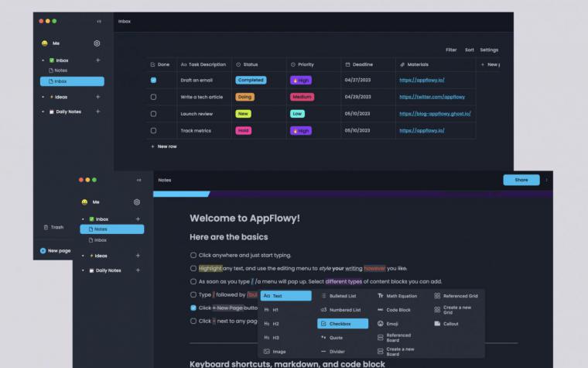588x368 pixels.
Task: Select Text in slash menu
Action: [286, 296]
